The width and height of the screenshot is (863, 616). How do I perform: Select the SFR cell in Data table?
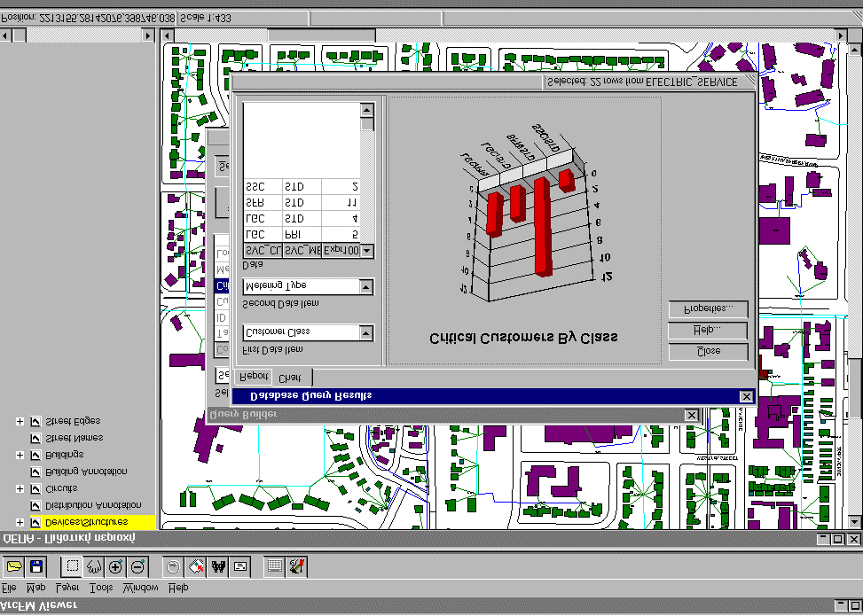coord(263,203)
